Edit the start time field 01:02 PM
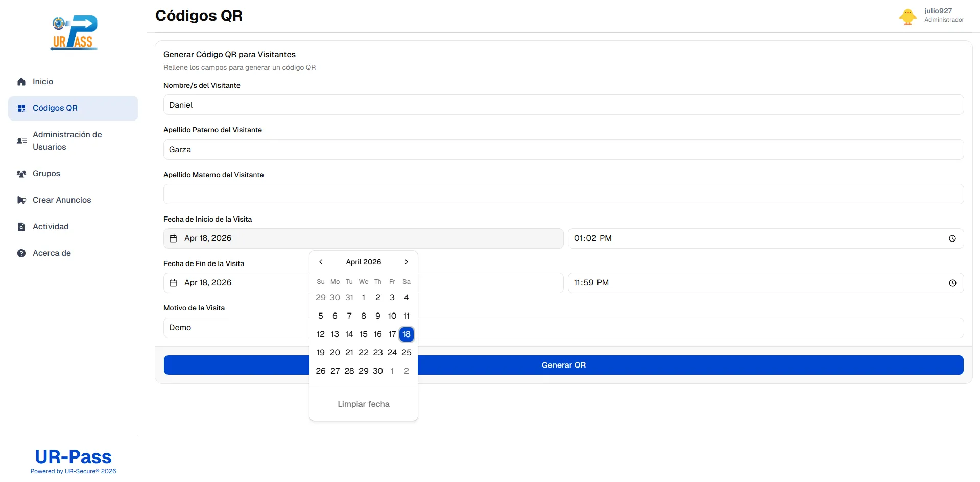The width and height of the screenshot is (980, 482). (766, 238)
